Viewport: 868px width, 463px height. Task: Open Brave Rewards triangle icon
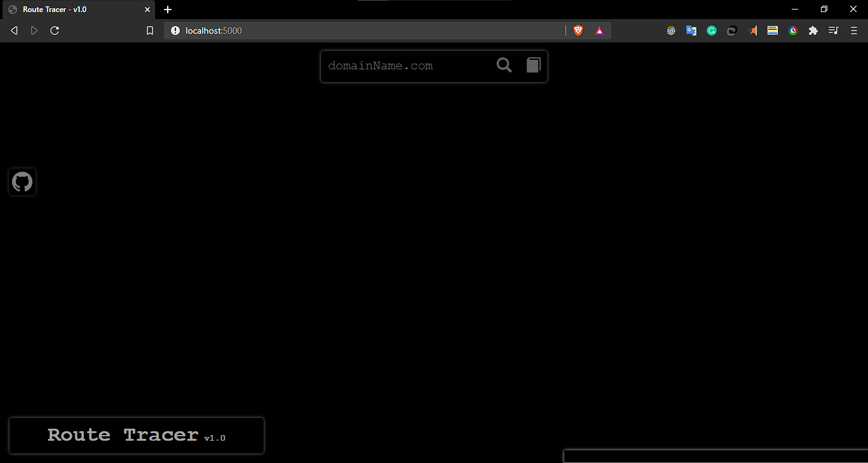[x=599, y=31]
